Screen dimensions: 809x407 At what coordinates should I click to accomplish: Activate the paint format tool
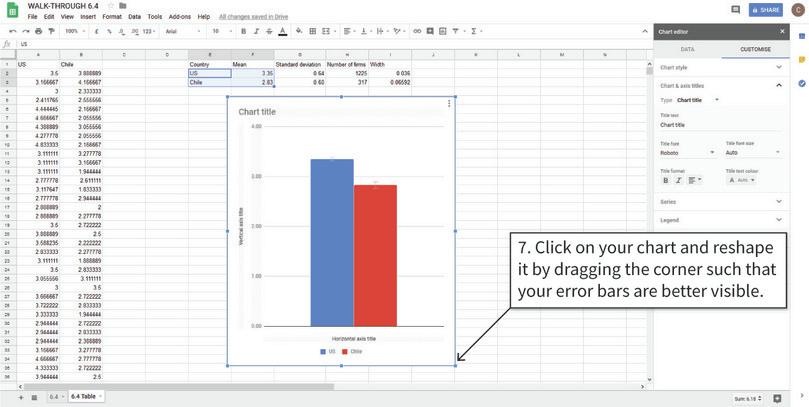click(x=51, y=31)
